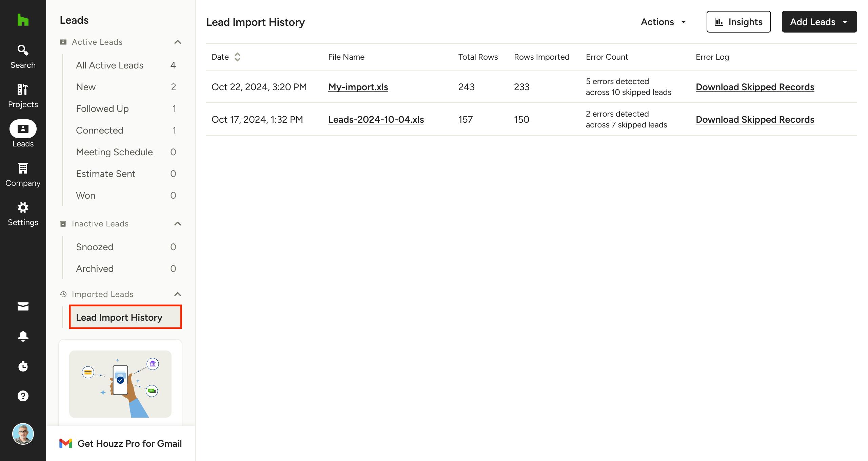Image resolution: width=868 pixels, height=461 pixels.
Task: Open the Company section icon
Action: pos(23,175)
